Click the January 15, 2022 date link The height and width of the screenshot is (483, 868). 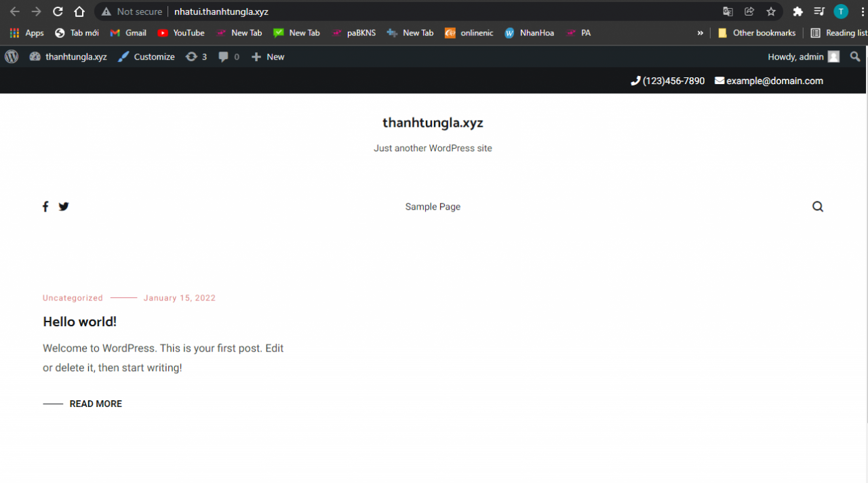180,298
